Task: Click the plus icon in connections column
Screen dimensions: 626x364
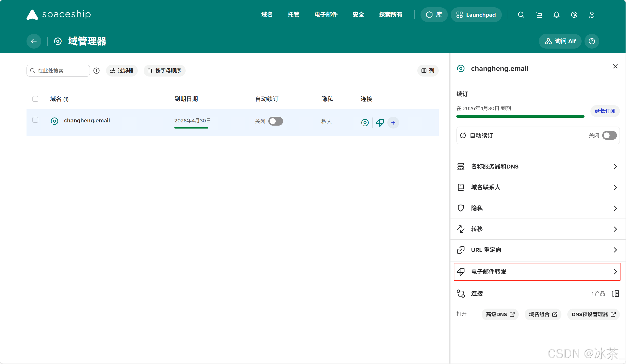Action: 393,123
